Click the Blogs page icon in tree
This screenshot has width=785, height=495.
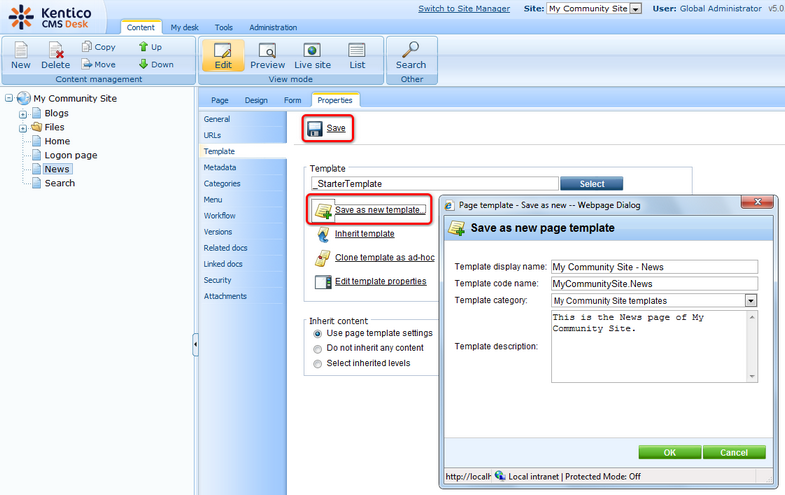[37, 113]
